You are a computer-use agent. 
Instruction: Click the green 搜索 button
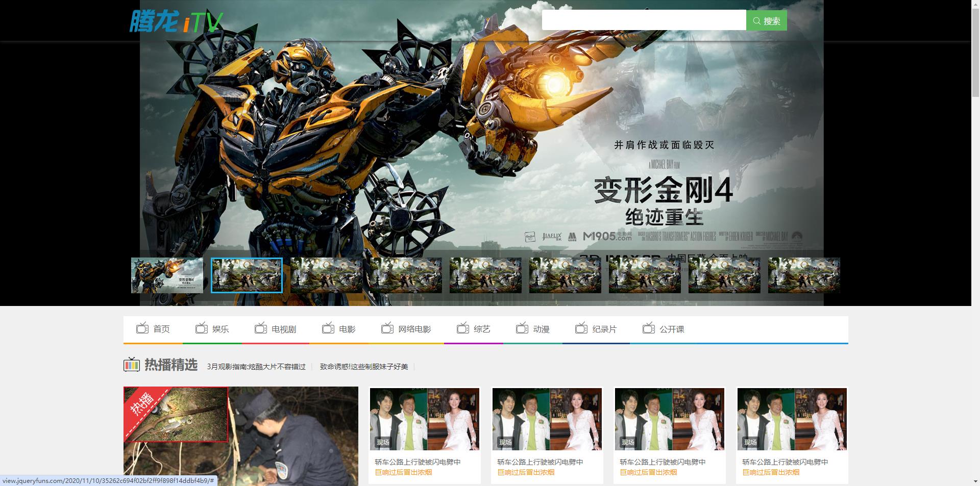point(767,20)
